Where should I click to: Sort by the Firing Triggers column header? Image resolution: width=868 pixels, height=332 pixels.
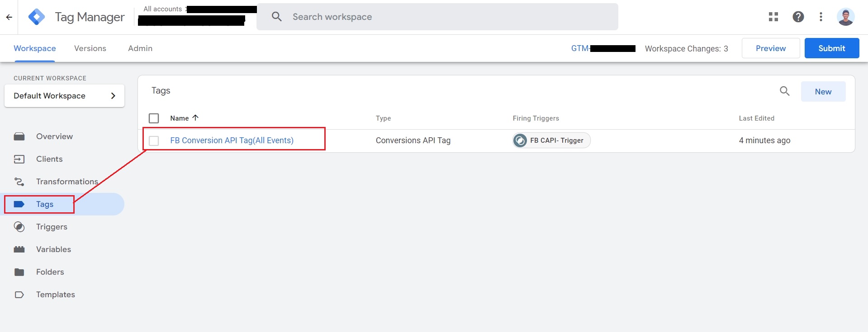click(x=536, y=118)
